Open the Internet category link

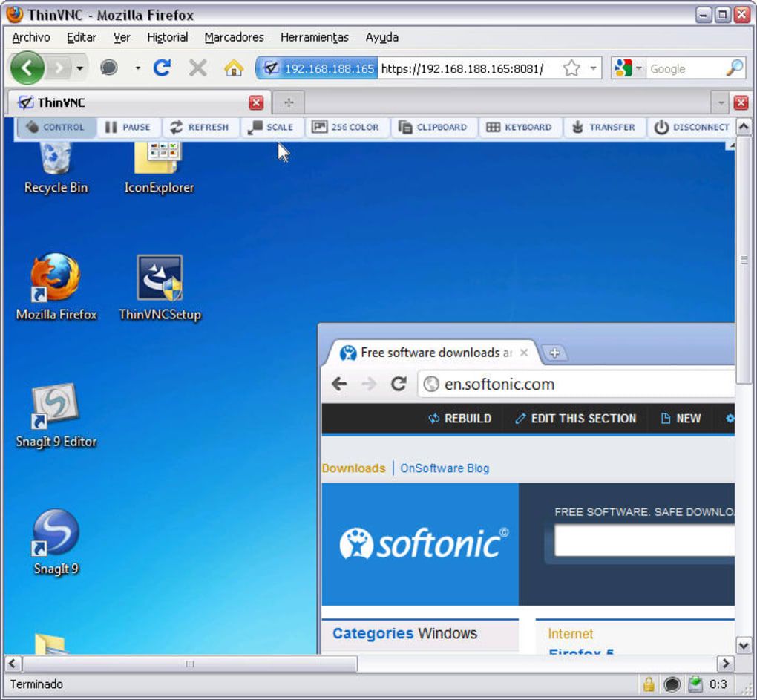[570, 634]
